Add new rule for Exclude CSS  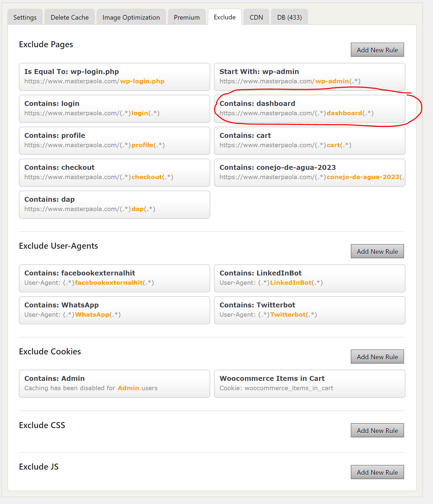click(377, 430)
